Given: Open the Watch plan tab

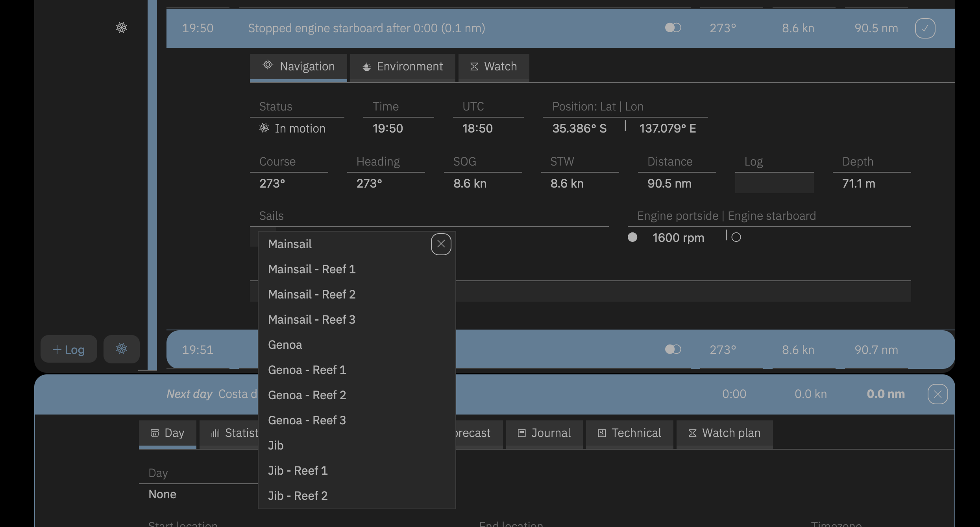Looking at the screenshot, I should (724, 433).
